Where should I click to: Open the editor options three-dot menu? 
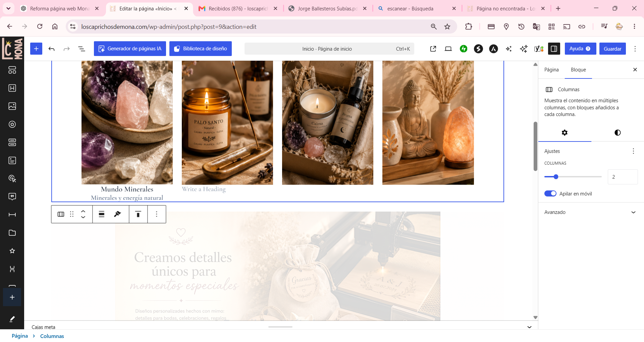point(635,49)
